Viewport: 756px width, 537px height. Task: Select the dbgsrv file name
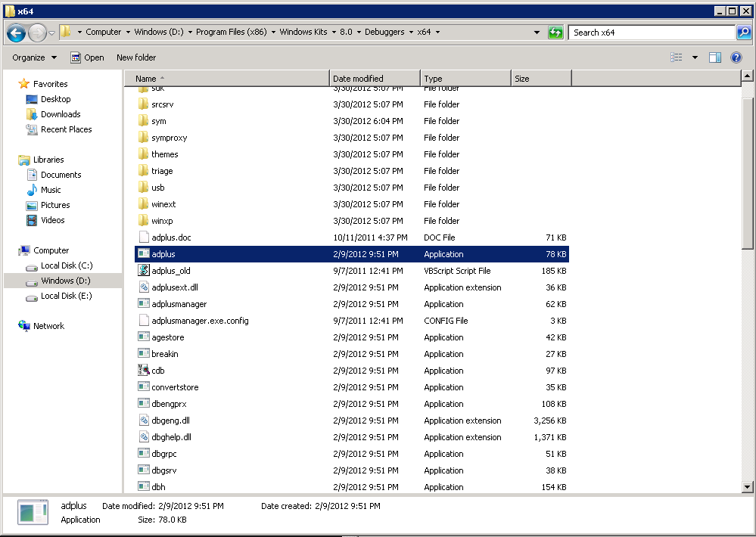(164, 470)
